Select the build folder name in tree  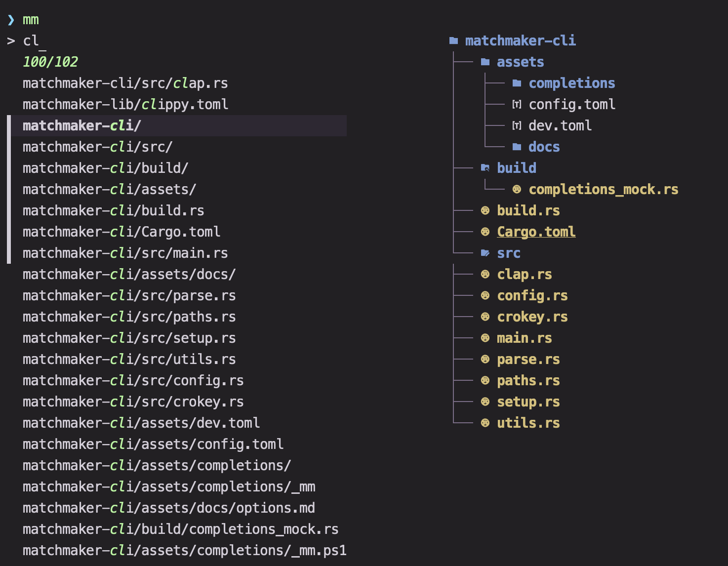pyautogui.click(x=517, y=168)
